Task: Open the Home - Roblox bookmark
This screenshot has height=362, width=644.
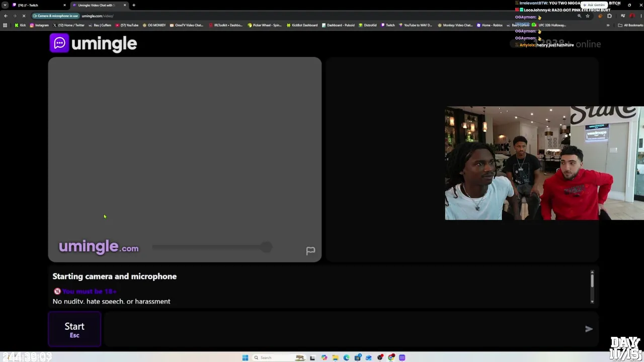Action: point(490,25)
